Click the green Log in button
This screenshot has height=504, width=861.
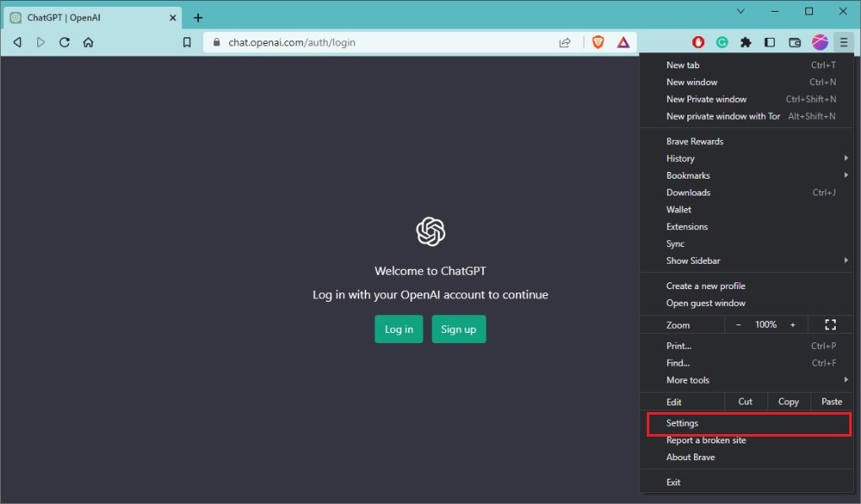click(398, 329)
